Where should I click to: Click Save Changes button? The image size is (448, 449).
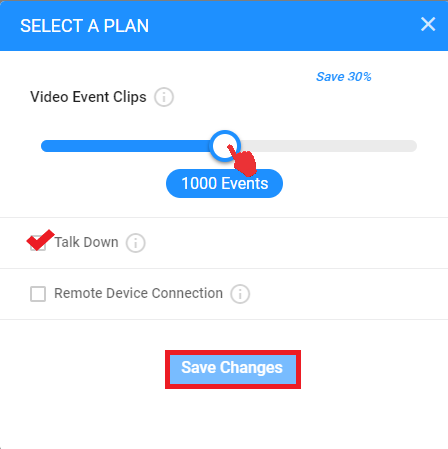pos(233,369)
